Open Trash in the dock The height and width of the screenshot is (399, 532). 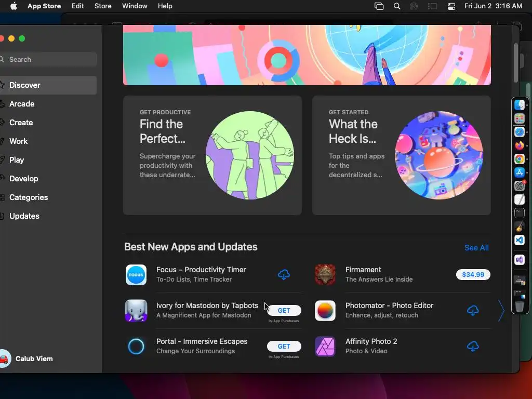point(519,307)
